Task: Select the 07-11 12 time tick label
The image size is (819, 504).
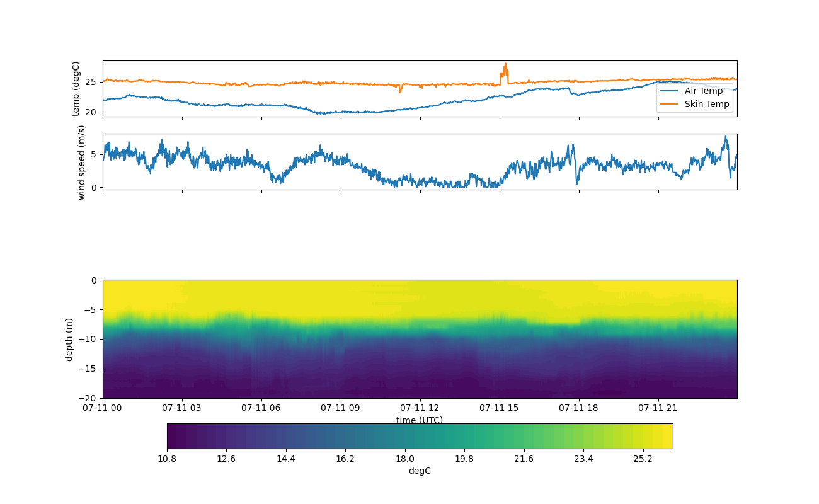Action: coord(420,408)
